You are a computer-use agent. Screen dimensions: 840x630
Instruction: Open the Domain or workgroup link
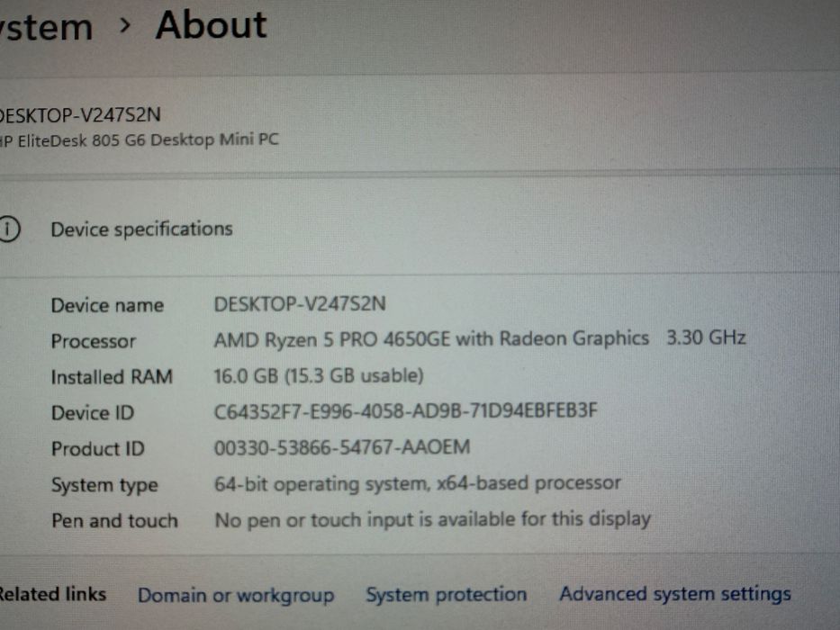click(236, 596)
